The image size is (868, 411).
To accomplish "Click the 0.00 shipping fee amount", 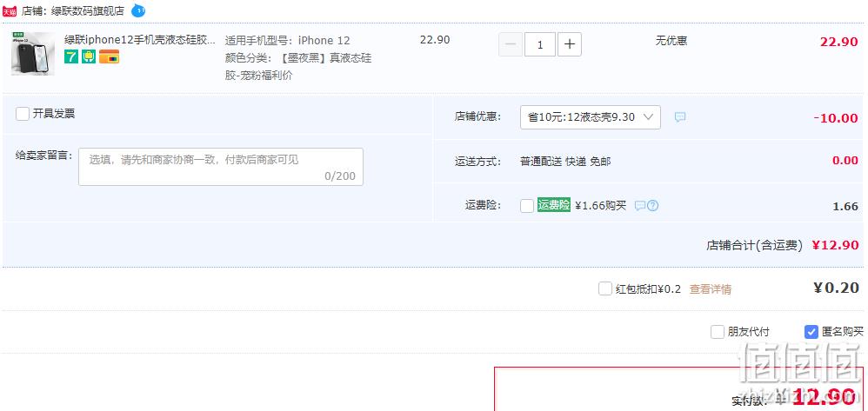I will click(x=845, y=161).
